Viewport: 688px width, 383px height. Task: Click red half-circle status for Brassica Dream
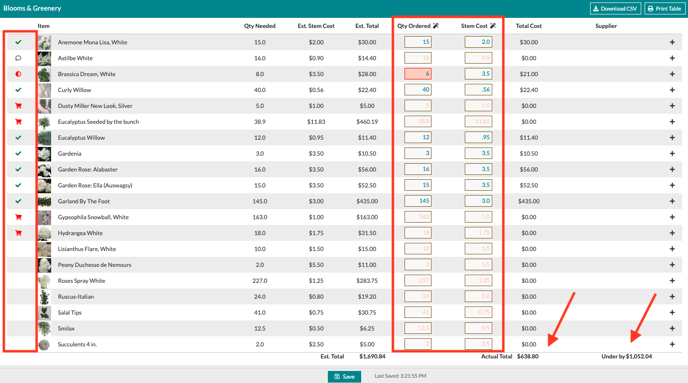(x=18, y=74)
